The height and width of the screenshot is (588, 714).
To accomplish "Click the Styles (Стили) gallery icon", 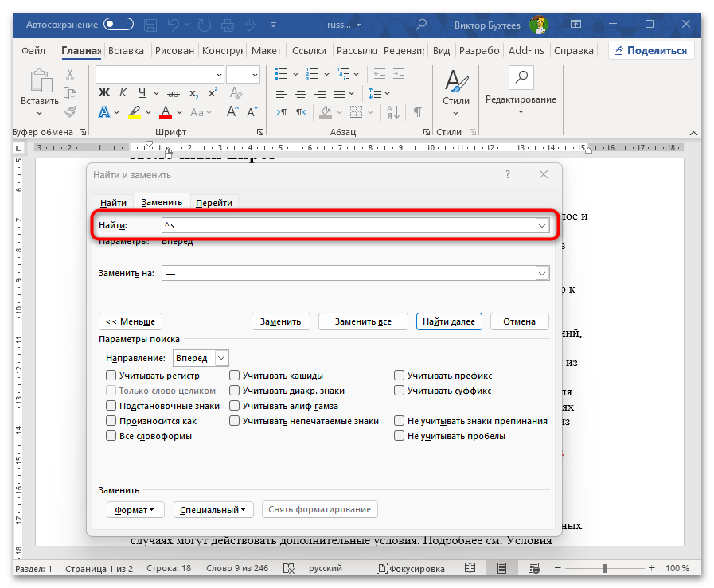I will 455,81.
